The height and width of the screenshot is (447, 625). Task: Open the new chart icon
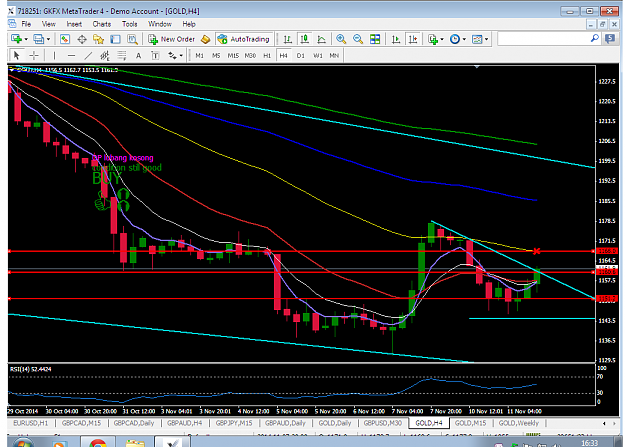click(16, 39)
